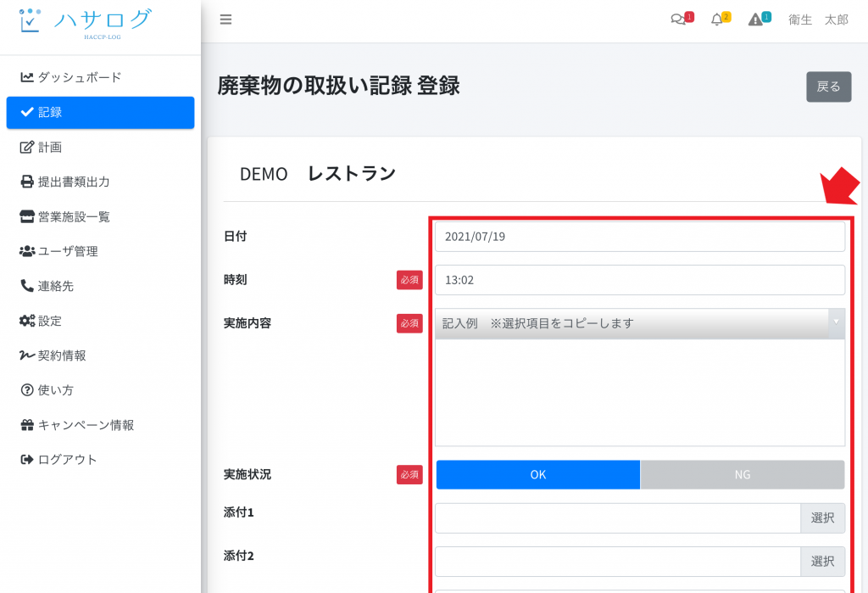The image size is (868, 593).
Task: Go to 提出書類出力 page
Action: (x=100, y=182)
